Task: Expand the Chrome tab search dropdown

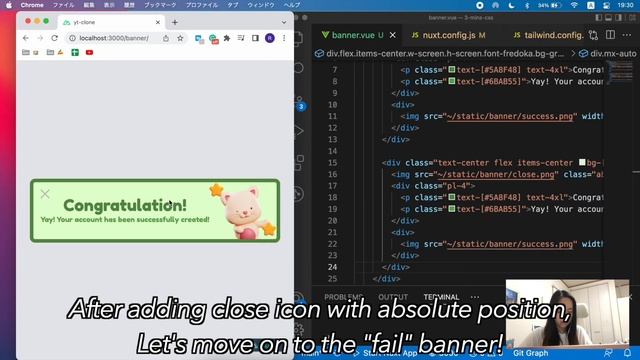Action: coord(284,22)
